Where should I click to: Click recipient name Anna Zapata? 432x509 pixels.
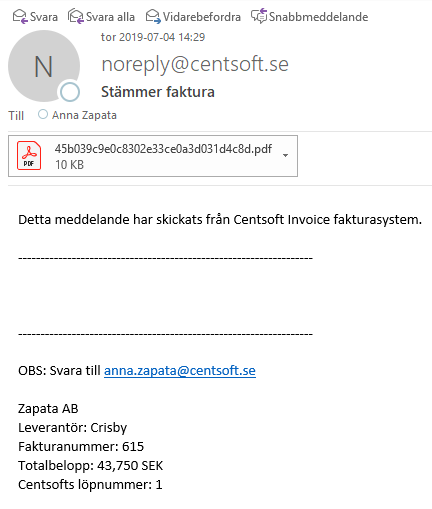(x=84, y=115)
